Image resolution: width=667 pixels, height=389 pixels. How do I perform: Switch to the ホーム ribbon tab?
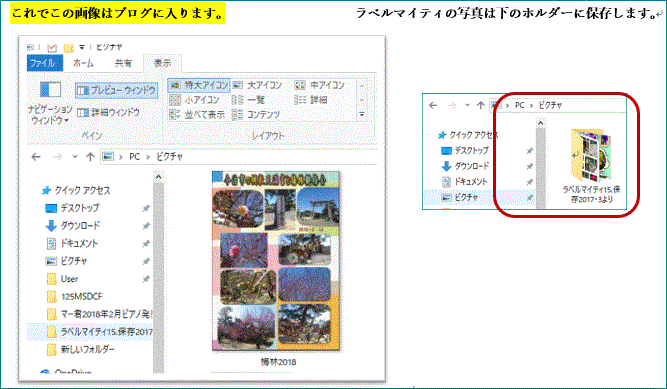point(83,63)
